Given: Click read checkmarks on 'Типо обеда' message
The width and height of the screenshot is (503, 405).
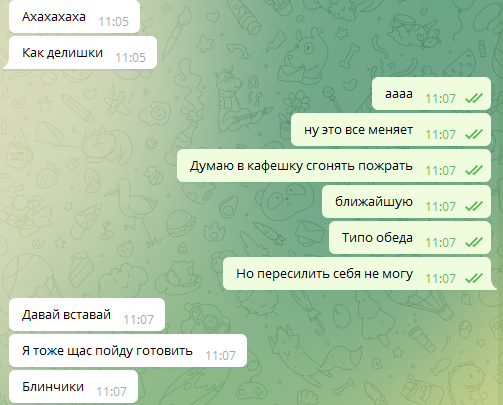Looking at the screenshot, I should [474, 242].
